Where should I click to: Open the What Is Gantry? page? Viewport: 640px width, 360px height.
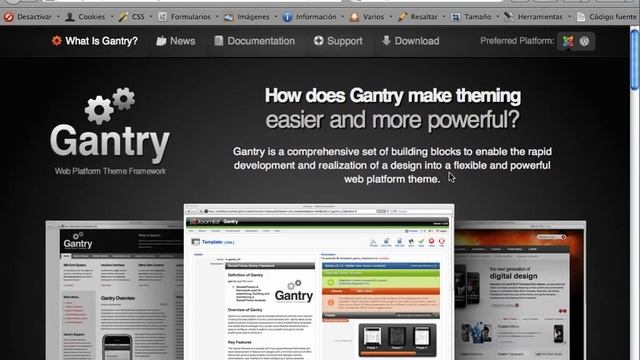click(102, 41)
